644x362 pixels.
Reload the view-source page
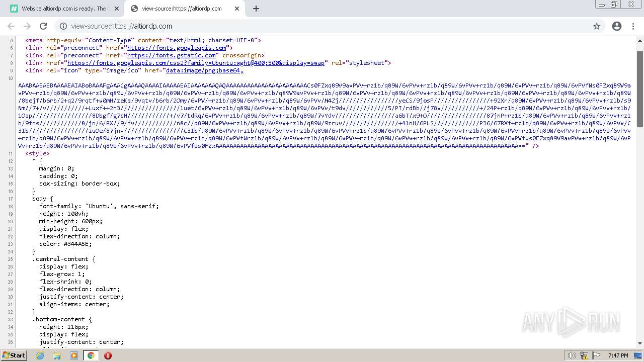(43, 26)
